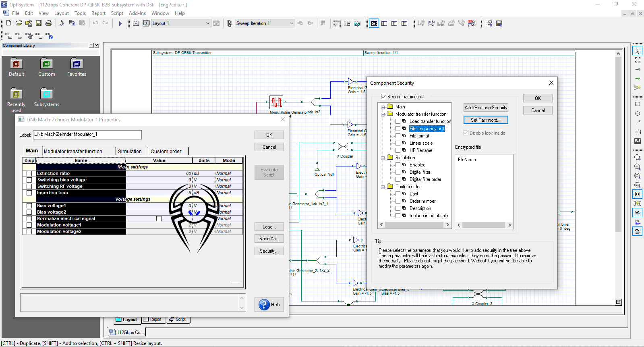Select the M-ary Pulse Generator component on canvas

276,102
